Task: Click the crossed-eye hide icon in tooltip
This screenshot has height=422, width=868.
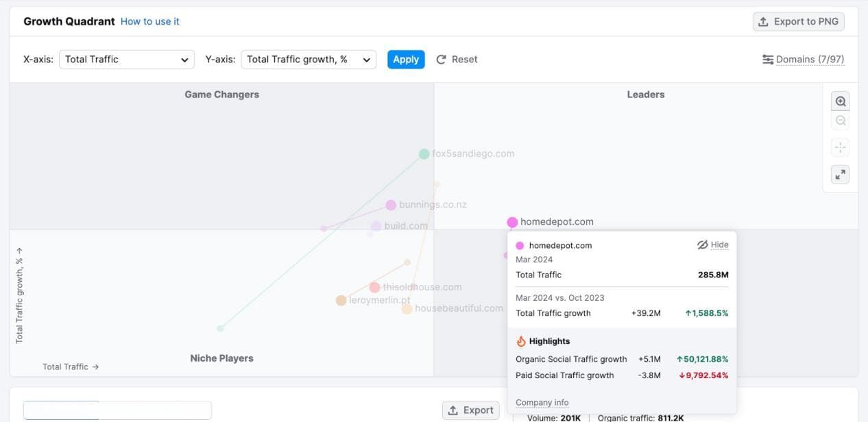Action: pos(702,245)
